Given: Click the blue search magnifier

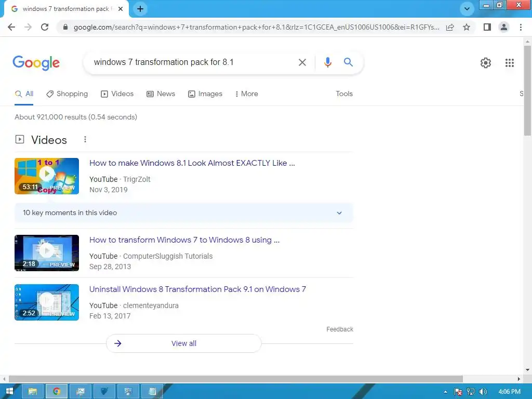Looking at the screenshot, I should 348,62.
